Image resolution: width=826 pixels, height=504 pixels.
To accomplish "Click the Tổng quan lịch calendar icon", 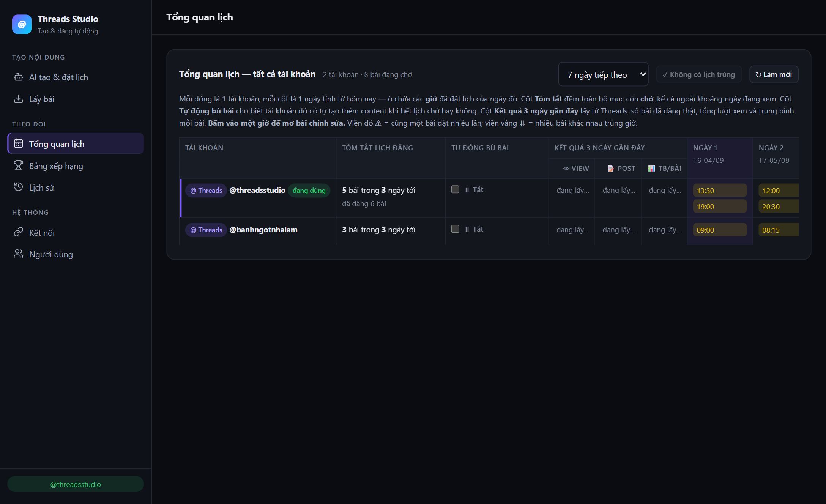I will (18, 143).
